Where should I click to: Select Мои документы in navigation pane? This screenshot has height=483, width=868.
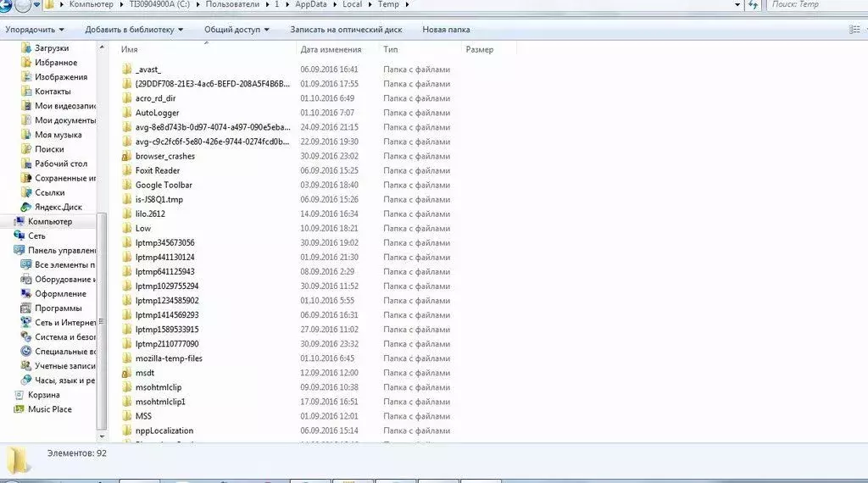65,120
